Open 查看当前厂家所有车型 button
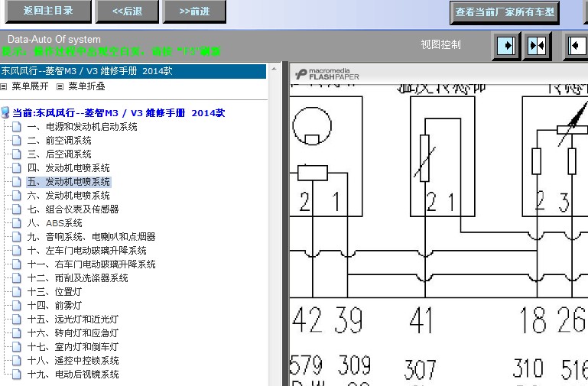 [505, 12]
